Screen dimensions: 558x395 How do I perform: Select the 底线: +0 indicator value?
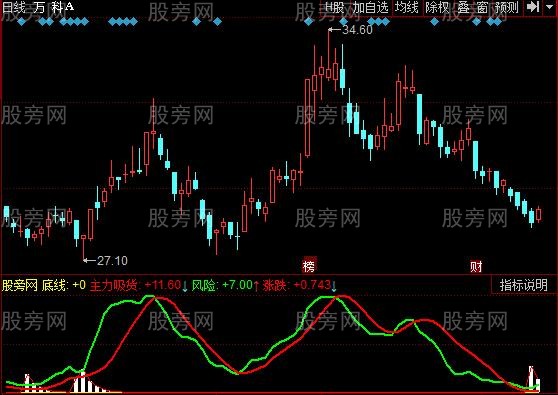click(x=63, y=285)
